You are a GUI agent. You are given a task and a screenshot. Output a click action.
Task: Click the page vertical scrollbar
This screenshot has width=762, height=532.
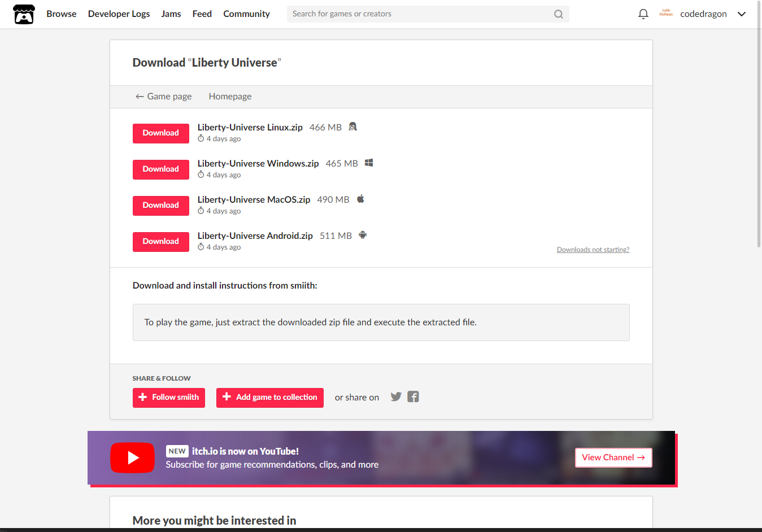tap(759, 124)
